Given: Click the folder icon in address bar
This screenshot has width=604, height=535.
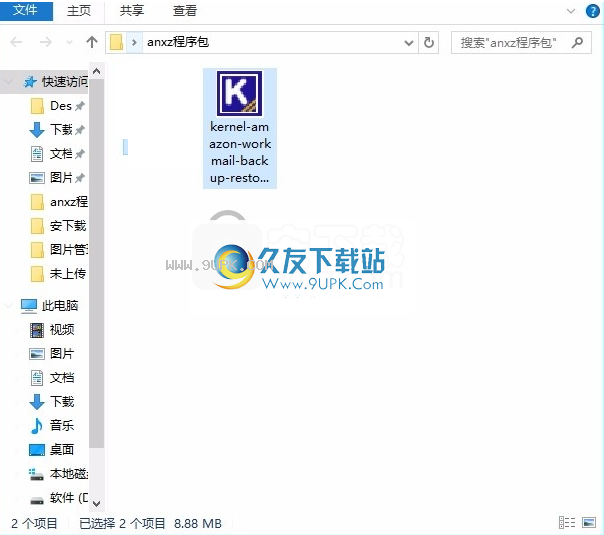Looking at the screenshot, I should pyautogui.click(x=116, y=42).
